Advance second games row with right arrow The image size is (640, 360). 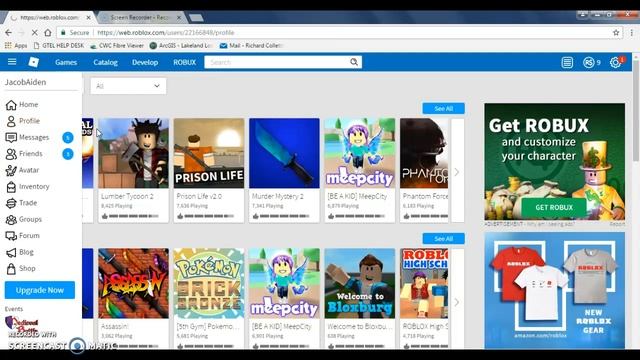tap(457, 302)
